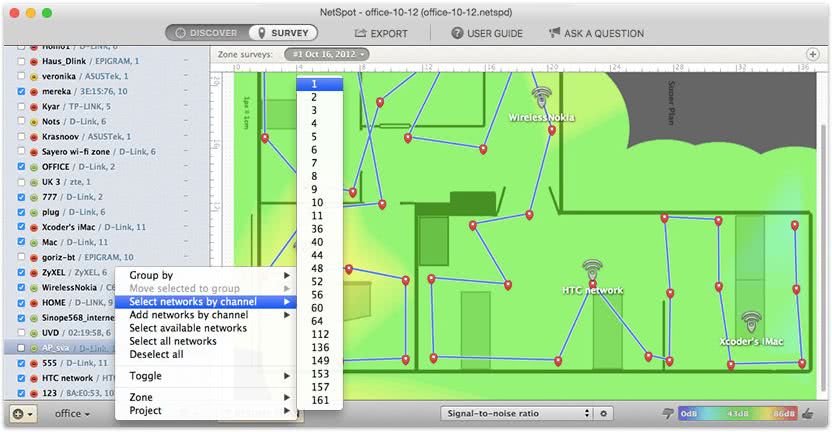Click the Export toolbar button
The width and height of the screenshot is (832, 432).
point(381,33)
